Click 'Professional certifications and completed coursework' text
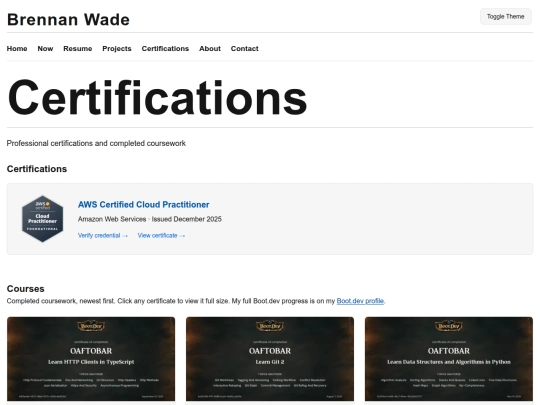The width and height of the screenshot is (540, 405). pos(96,143)
